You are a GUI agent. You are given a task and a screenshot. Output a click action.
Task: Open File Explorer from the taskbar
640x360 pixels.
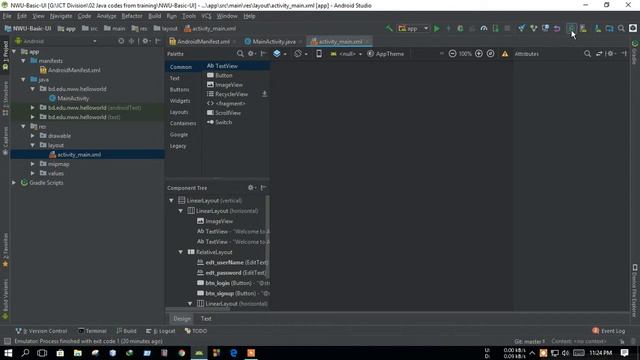78,353
